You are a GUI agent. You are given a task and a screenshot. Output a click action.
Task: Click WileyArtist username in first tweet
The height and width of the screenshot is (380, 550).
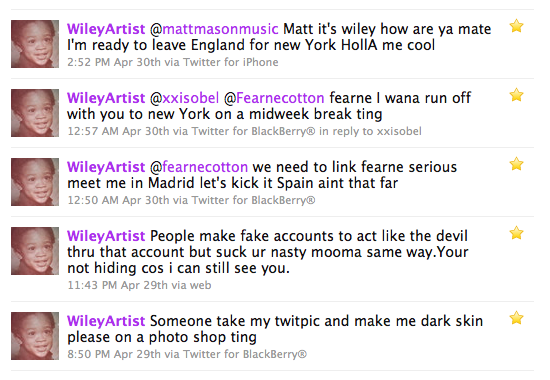coord(106,29)
